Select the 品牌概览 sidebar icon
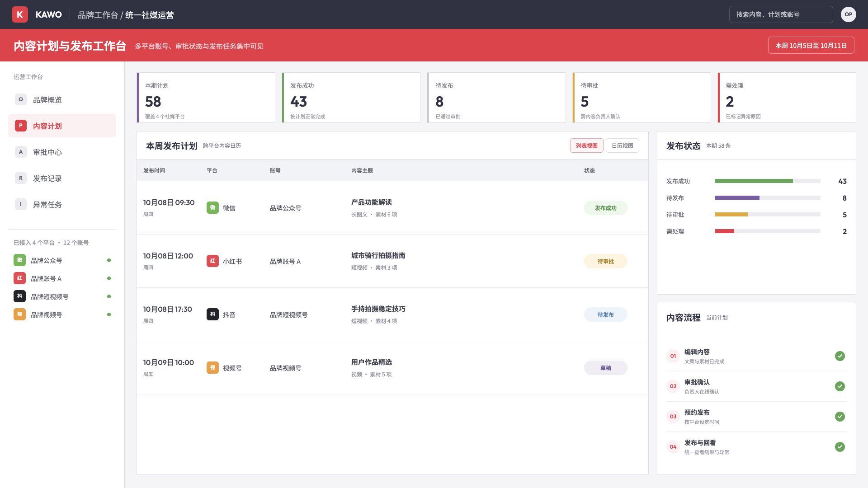 21,99
